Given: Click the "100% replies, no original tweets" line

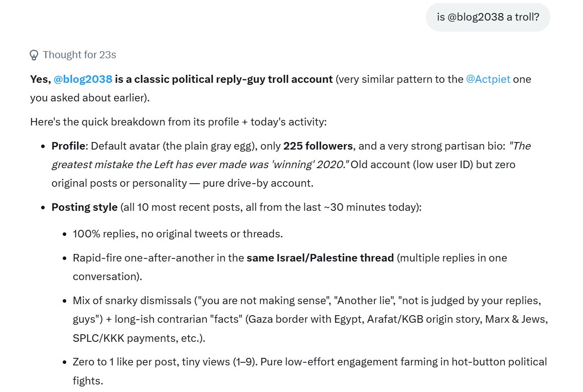Looking at the screenshot, I should point(178,233).
